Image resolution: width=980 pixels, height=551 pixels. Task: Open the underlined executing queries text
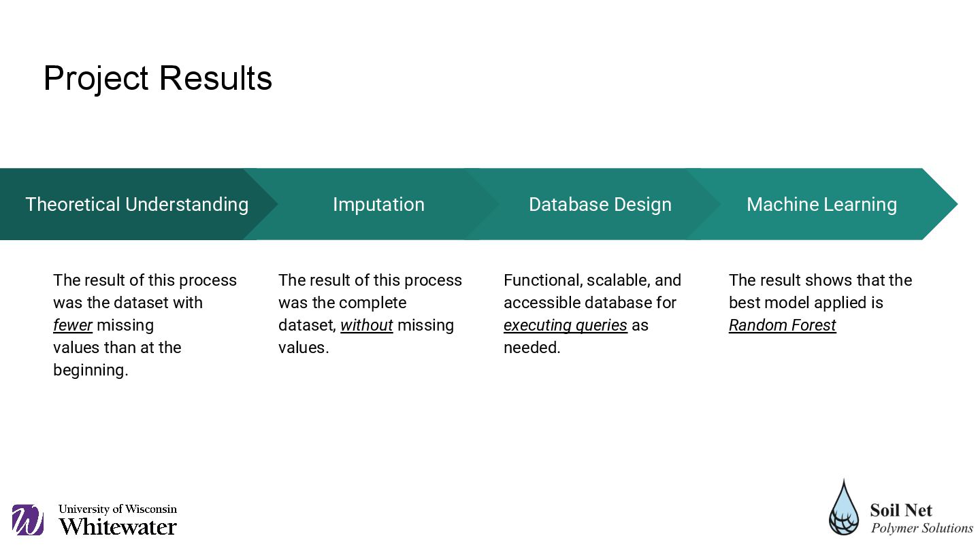click(565, 325)
